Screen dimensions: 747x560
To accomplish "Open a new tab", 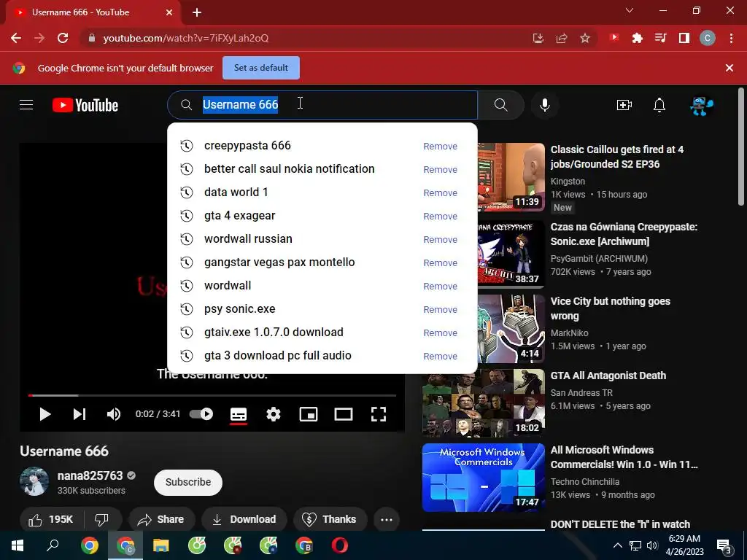I will tap(197, 12).
